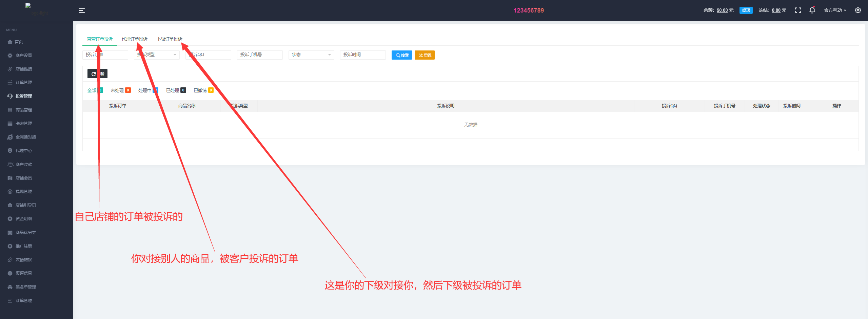Focus the 投诉QQ input field

point(208,55)
